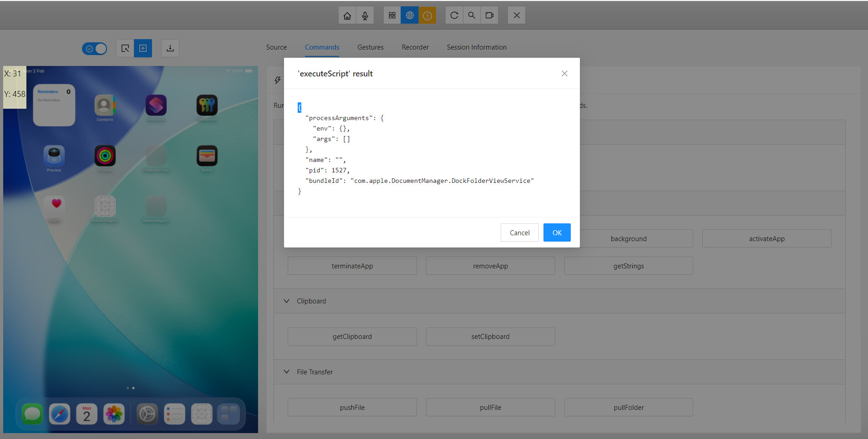Toggle the tap coordinates mode button
This screenshot has height=439, width=868.
[143, 48]
